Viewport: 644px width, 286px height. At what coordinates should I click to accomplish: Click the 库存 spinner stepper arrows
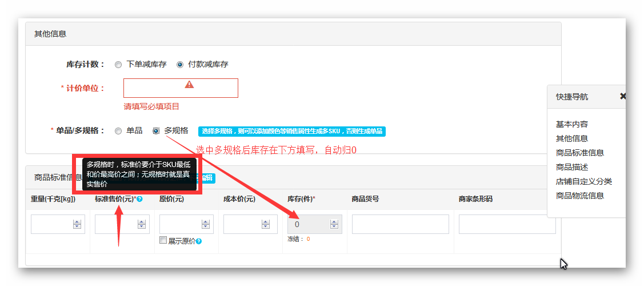coord(334,224)
